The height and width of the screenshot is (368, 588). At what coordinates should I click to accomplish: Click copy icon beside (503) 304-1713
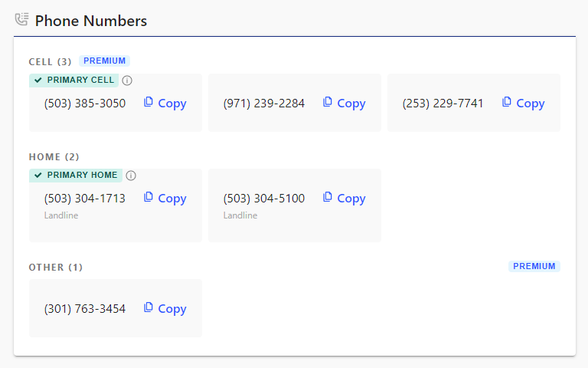(x=149, y=197)
